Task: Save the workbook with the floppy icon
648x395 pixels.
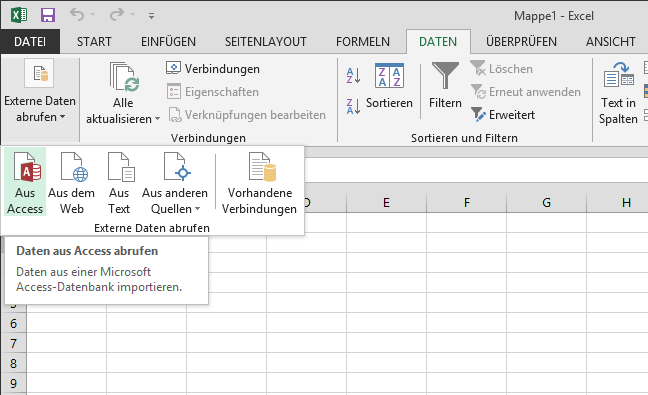Action: point(48,15)
